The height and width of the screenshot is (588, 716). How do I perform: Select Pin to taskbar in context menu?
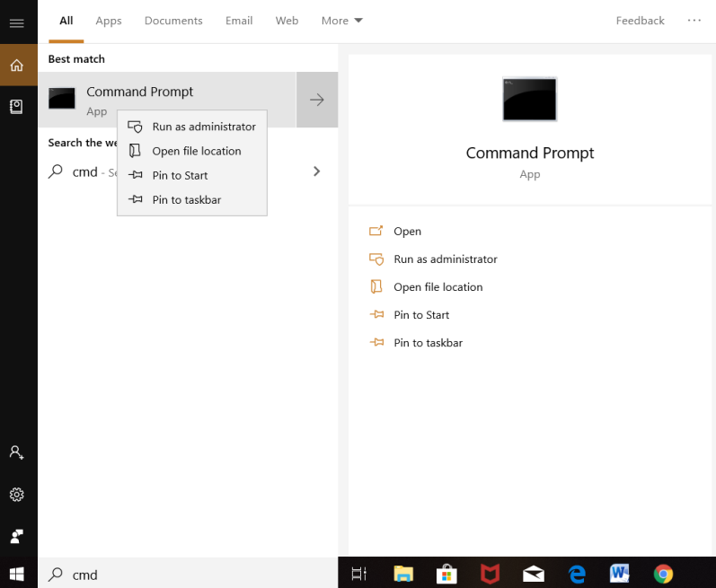pos(186,199)
